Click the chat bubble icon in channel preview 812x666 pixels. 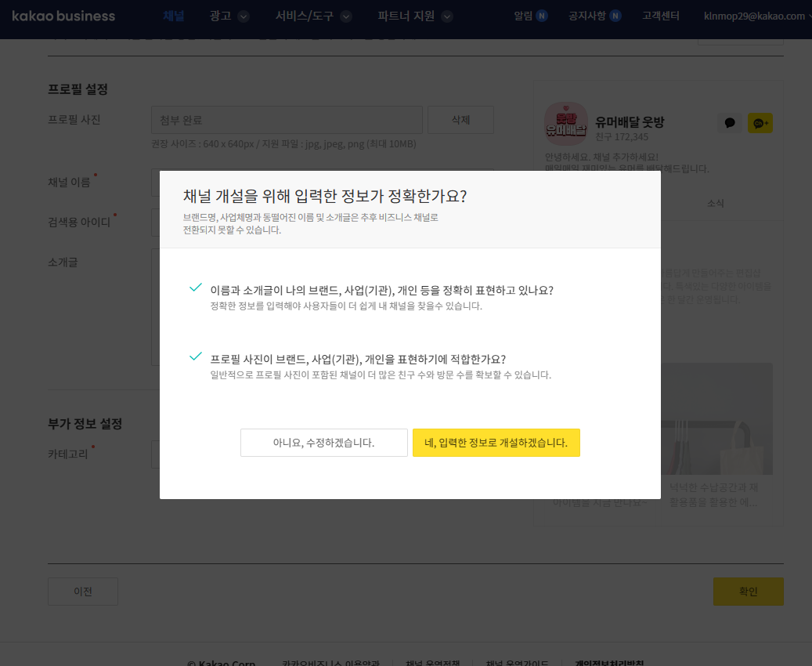click(730, 123)
